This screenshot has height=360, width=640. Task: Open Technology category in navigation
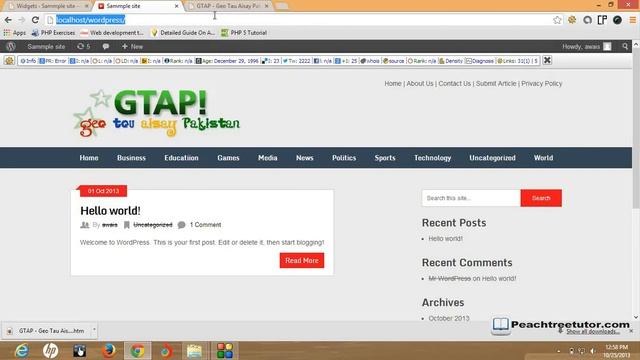432,158
